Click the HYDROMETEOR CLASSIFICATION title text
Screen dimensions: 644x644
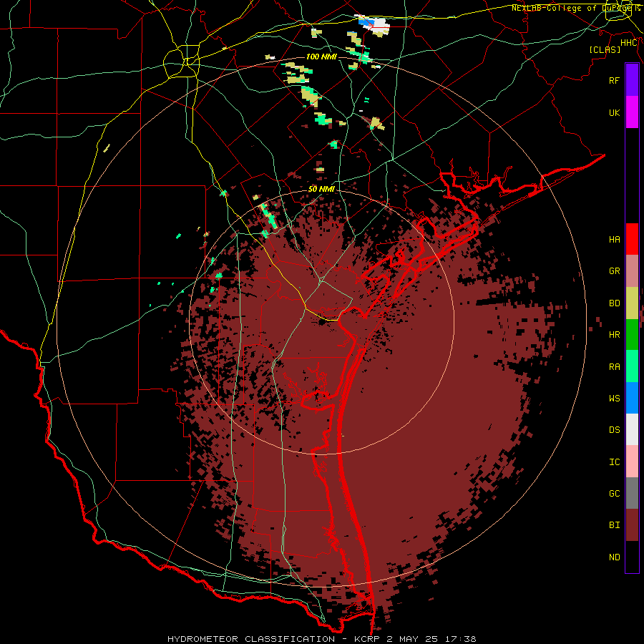(251, 639)
